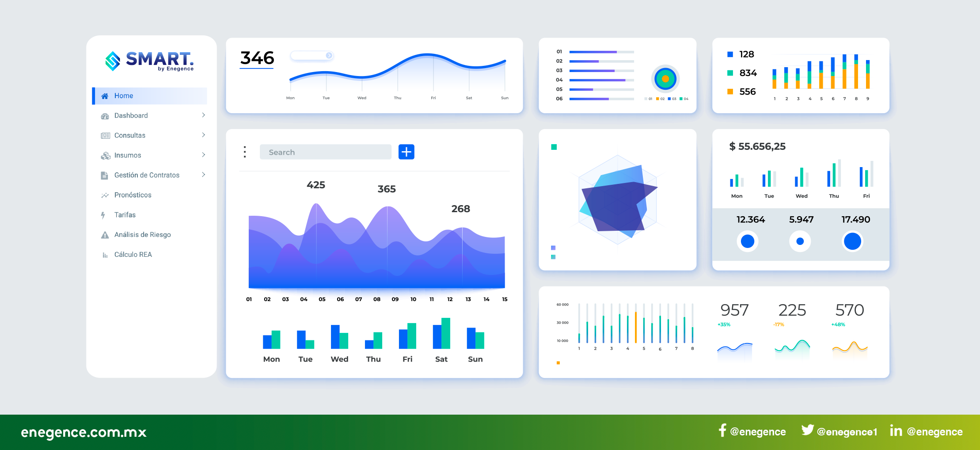Click the Tarifas lightning bolt icon
The image size is (980, 450).
pos(103,215)
